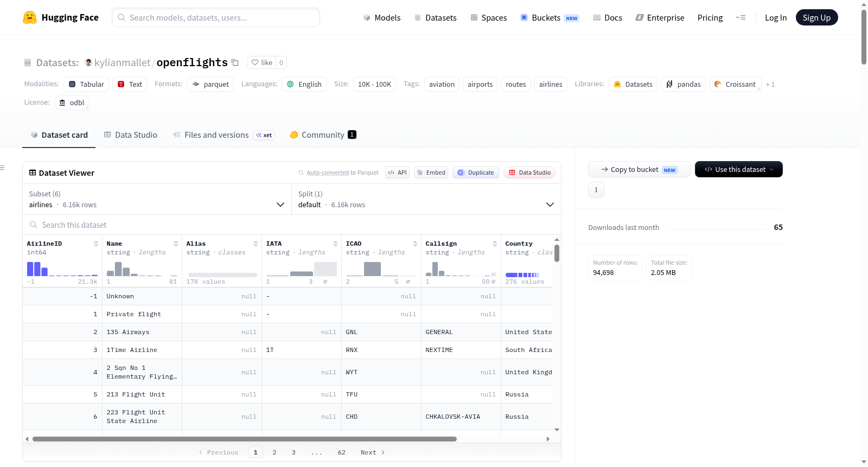Image resolution: width=868 pixels, height=467 pixels.
Task: Go to page 2 of table
Action: tap(275, 452)
